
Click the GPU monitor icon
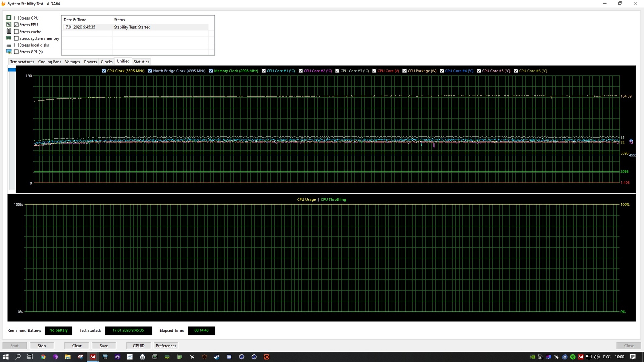pos(9,51)
